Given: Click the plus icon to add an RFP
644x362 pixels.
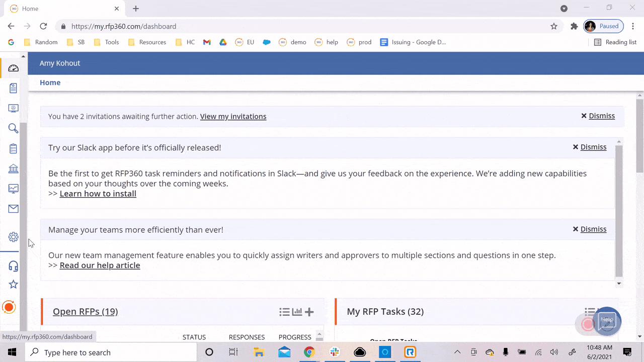Looking at the screenshot, I should (x=309, y=312).
